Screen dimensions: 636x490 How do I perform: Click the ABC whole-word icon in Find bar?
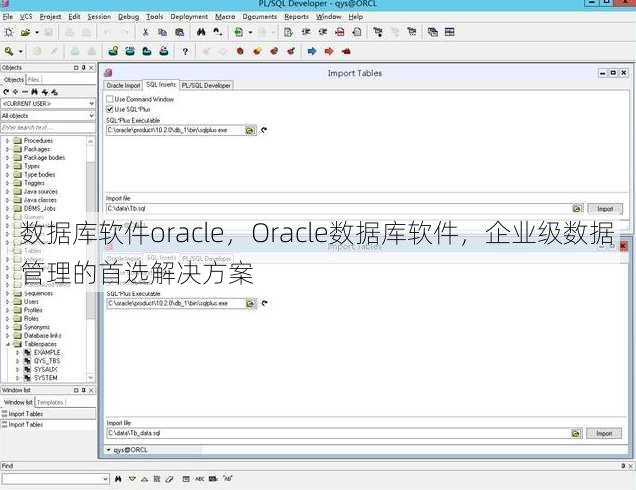coord(200,479)
